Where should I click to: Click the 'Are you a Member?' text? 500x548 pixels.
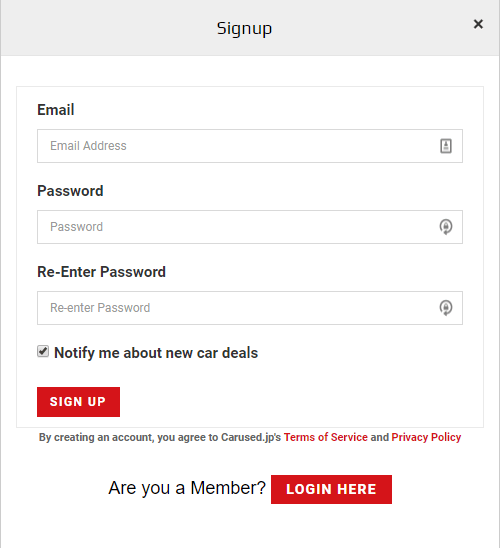(187, 488)
